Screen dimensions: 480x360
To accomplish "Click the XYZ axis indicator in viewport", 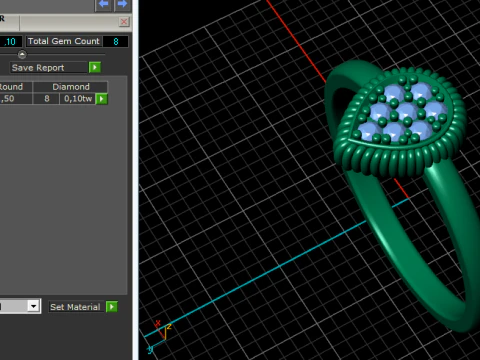I will (x=159, y=336).
